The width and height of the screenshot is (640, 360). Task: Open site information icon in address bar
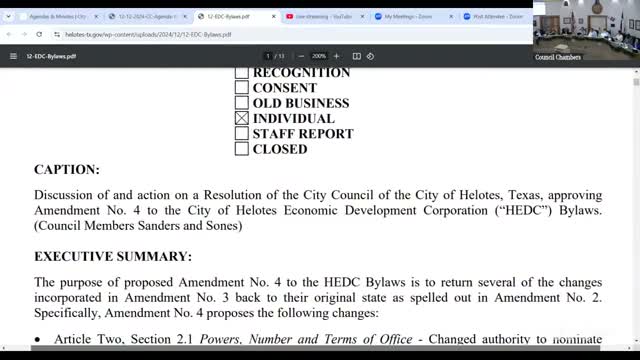tap(57, 35)
